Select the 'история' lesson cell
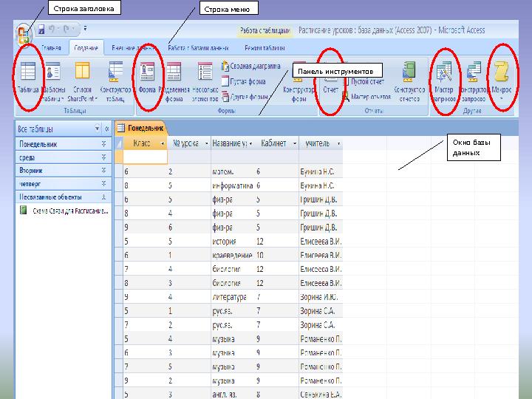Screen dimensions: 532x399 233,241
